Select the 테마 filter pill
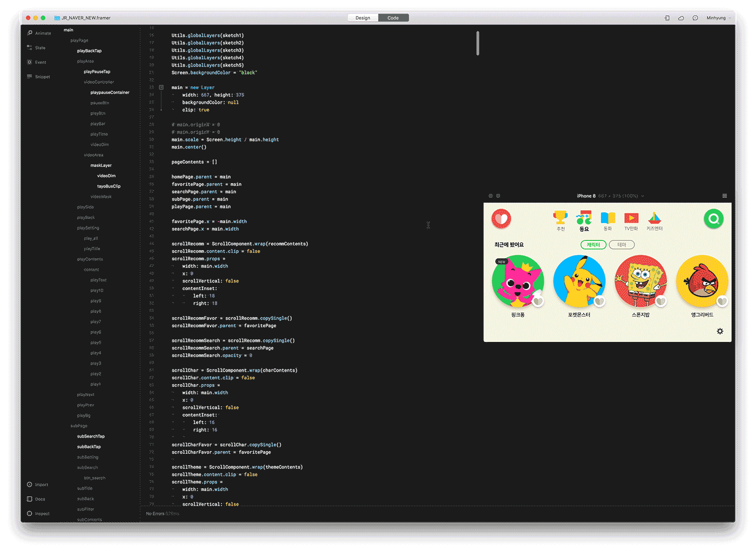This screenshot has height=551, width=756. (622, 245)
